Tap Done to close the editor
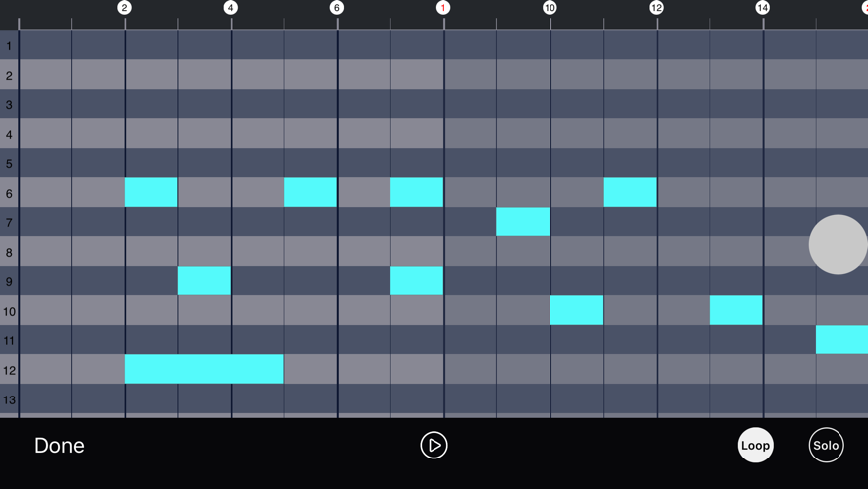 point(59,446)
